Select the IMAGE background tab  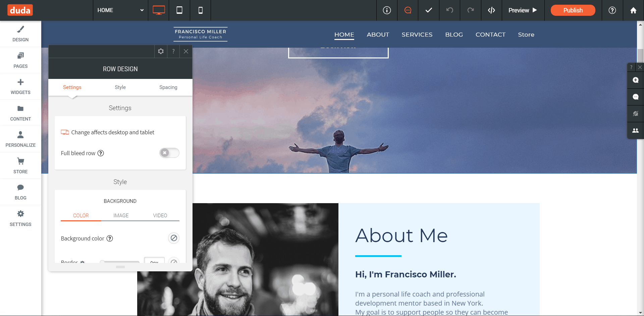pos(121,216)
